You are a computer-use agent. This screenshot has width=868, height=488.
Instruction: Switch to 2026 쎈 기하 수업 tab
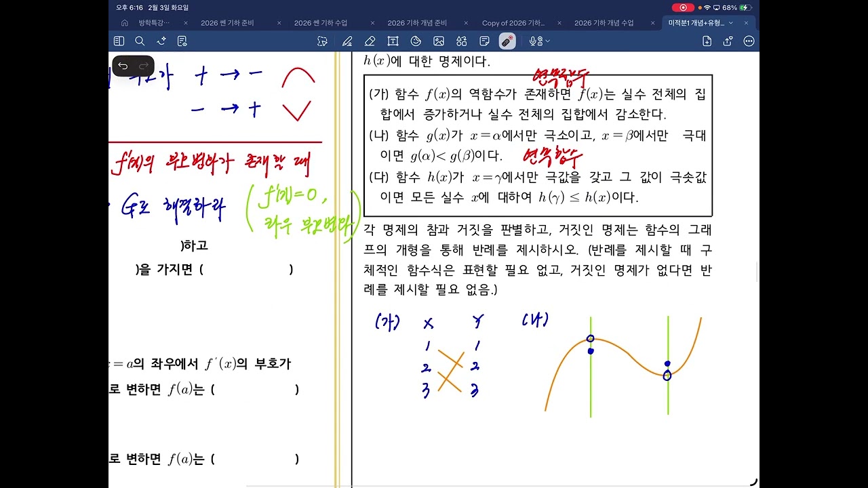321,22
